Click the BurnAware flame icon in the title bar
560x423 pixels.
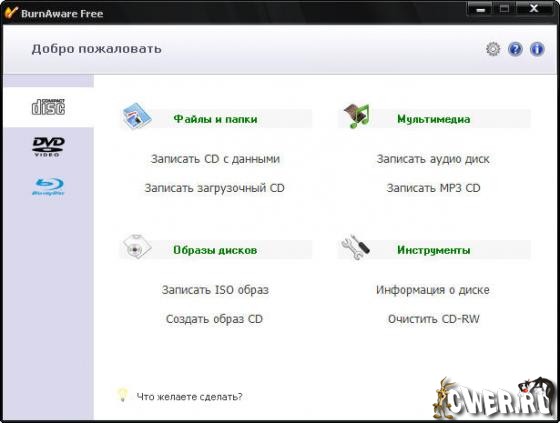coord(11,12)
